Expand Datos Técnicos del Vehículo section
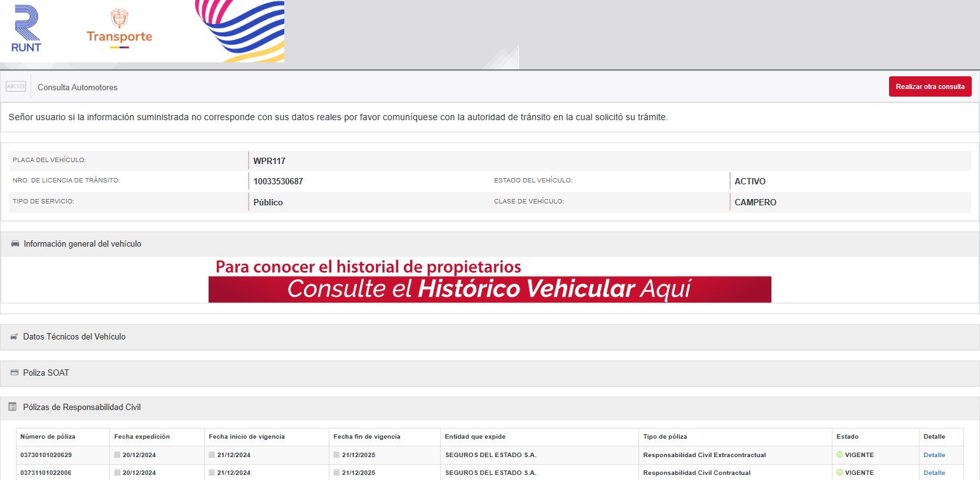Screen dimensions: 980x480 click(74, 337)
